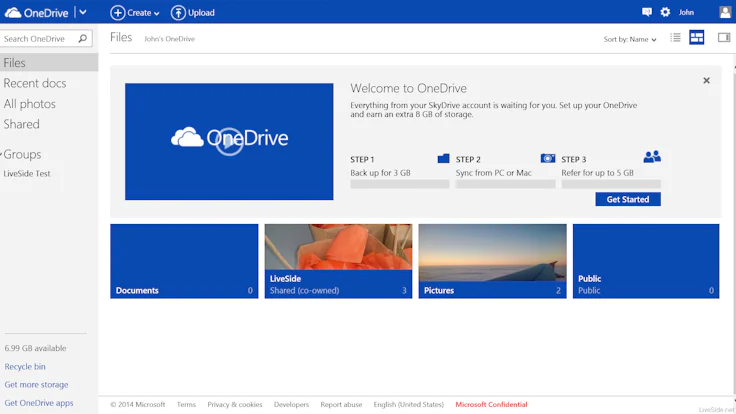Click the Welcome to OneDrive heading
The image size is (736, 414).
408,88
